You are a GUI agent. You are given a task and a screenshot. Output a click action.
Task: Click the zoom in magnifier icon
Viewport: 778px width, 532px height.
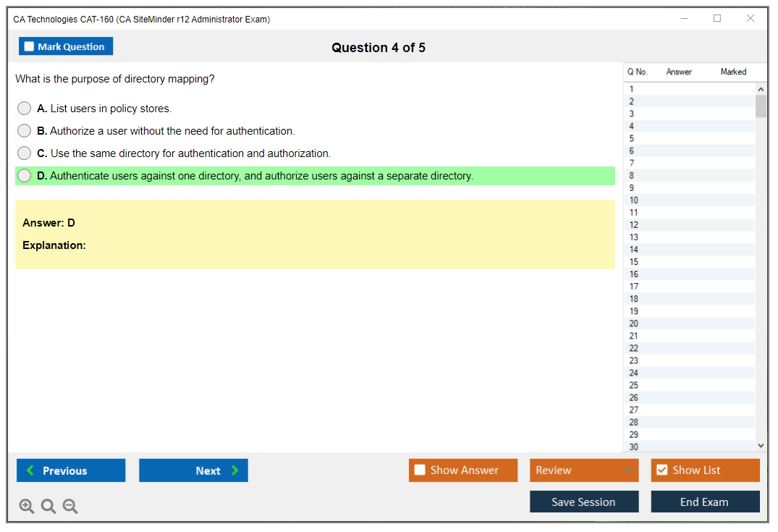click(27, 507)
